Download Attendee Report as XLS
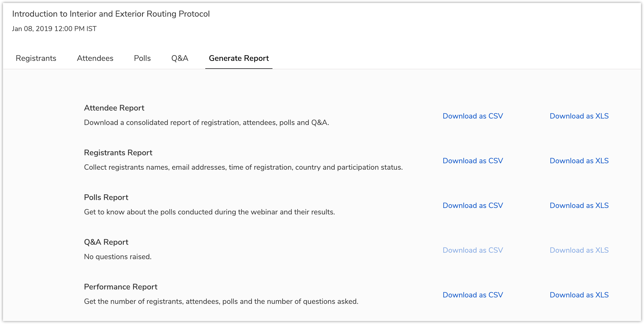The height and width of the screenshot is (324, 644). [579, 116]
